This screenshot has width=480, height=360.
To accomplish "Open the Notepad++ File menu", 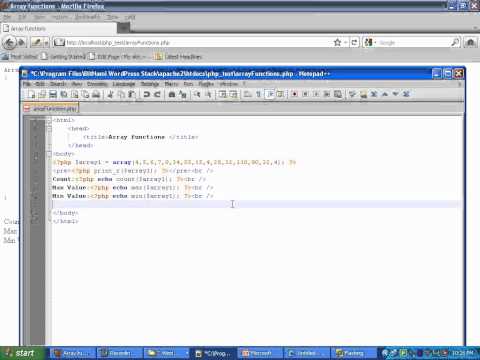I will (27, 84).
